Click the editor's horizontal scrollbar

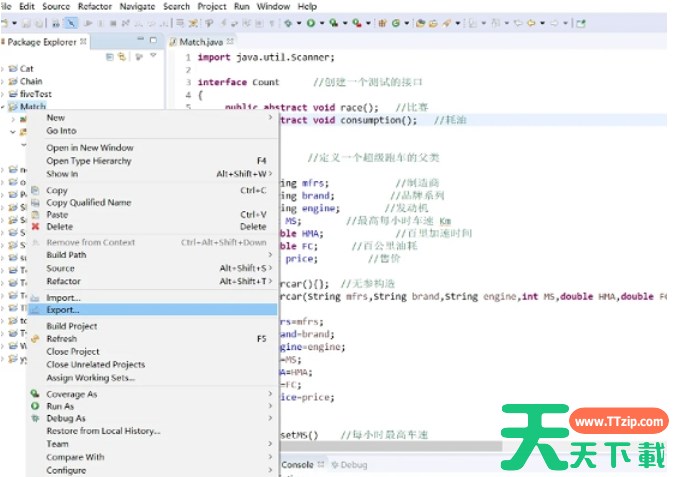(400, 446)
